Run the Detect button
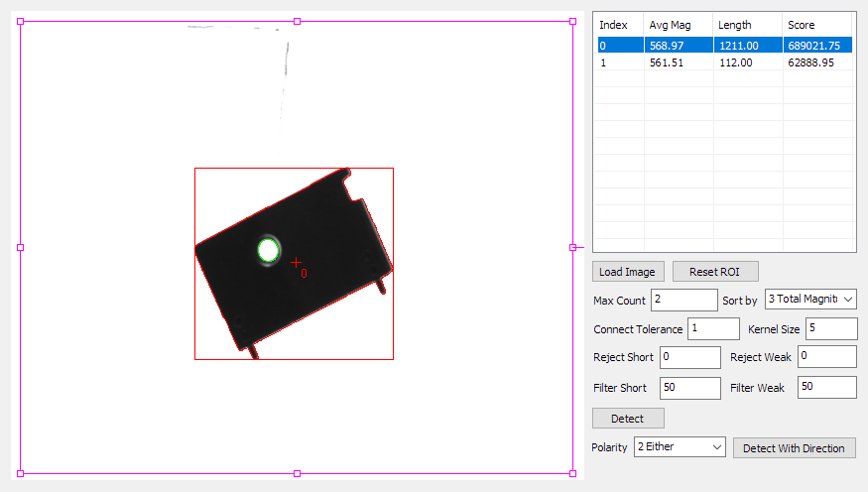Screen dimensions: 868x492 coord(628,419)
